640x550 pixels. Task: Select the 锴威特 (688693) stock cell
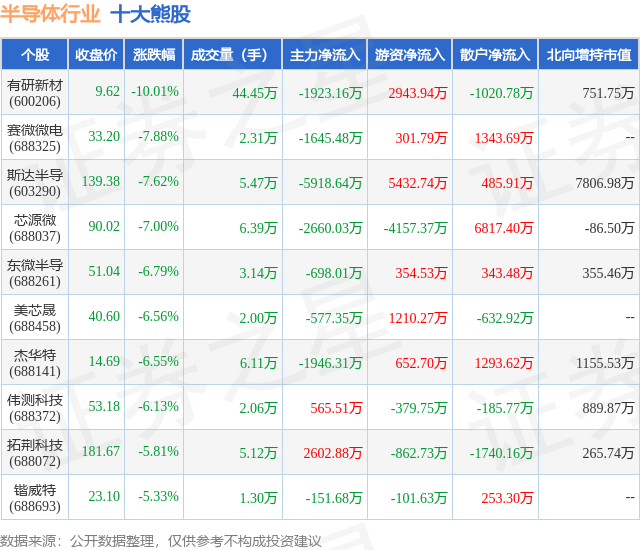(35, 498)
